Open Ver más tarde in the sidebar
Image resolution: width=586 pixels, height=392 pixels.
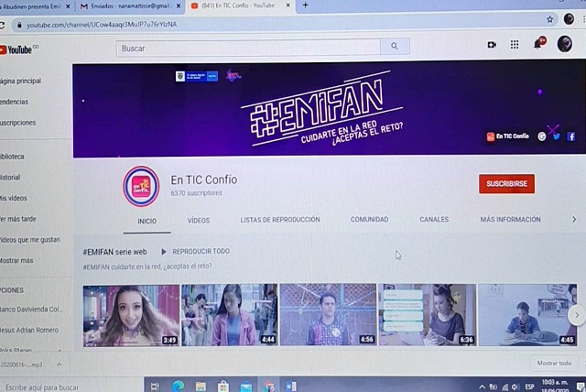(x=18, y=219)
